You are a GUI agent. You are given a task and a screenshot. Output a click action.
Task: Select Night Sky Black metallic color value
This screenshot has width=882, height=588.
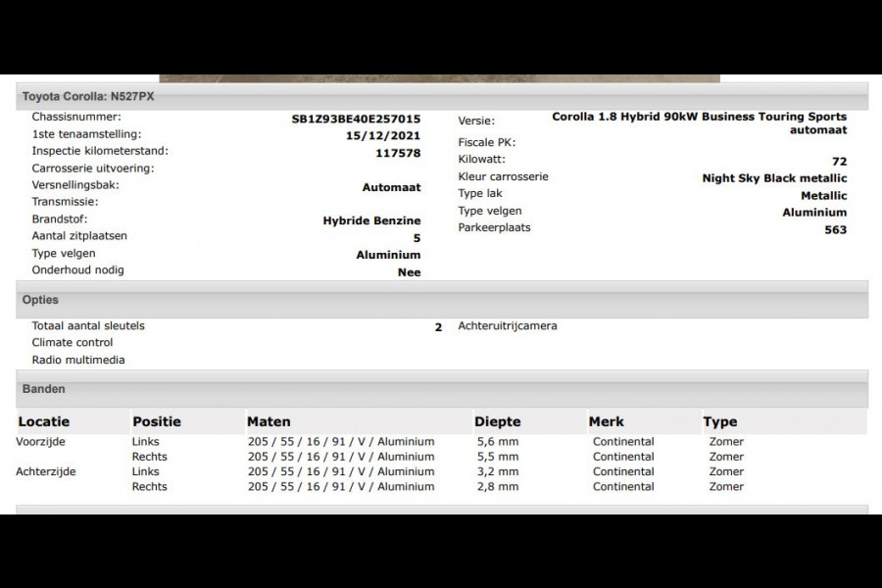pyautogui.click(x=774, y=178)
